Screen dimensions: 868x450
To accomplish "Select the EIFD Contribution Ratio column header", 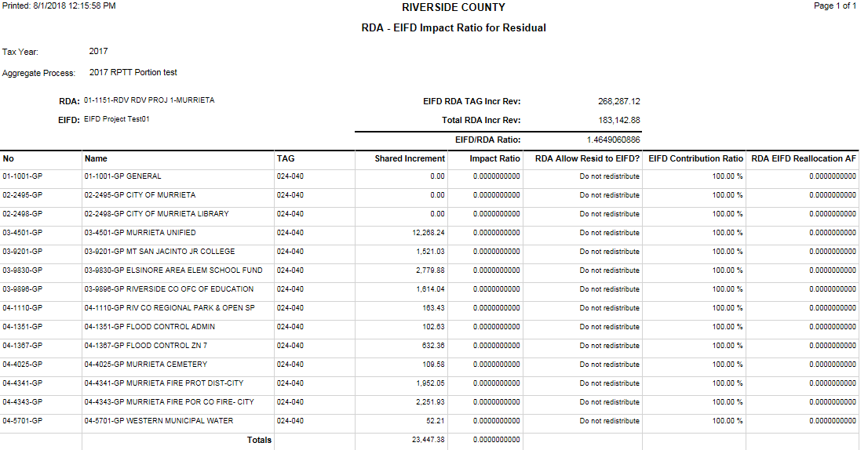I will [695, 158].
